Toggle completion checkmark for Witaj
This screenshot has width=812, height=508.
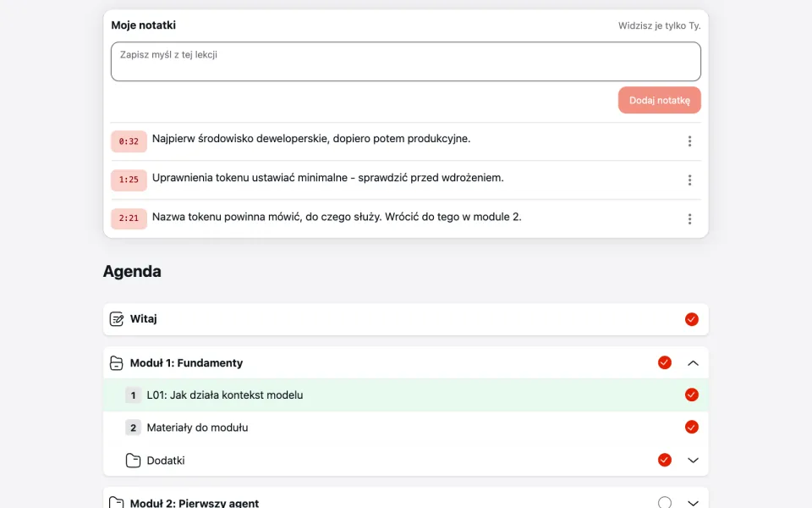pos(691,319)
